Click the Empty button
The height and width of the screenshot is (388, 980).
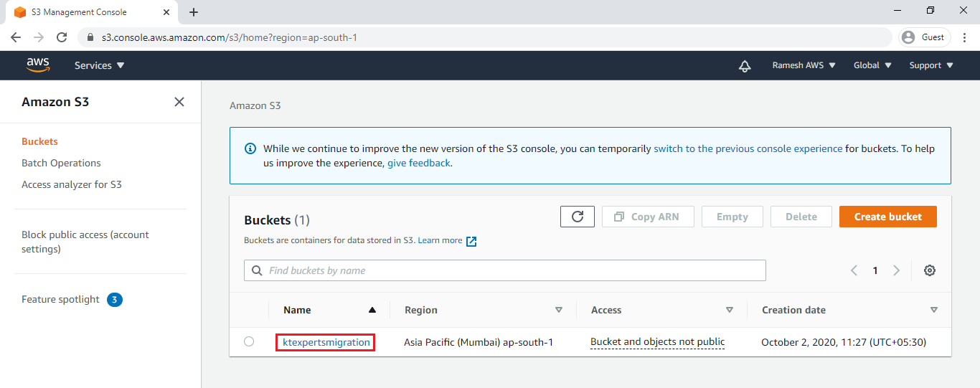point(732,217)
